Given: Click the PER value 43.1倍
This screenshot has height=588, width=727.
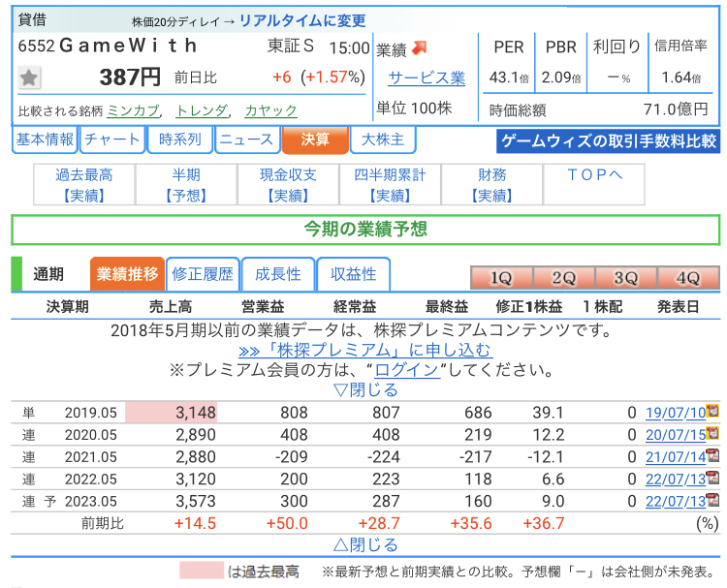Looking at the screenshot, I should pyautogui.click(x=509, y=77).
